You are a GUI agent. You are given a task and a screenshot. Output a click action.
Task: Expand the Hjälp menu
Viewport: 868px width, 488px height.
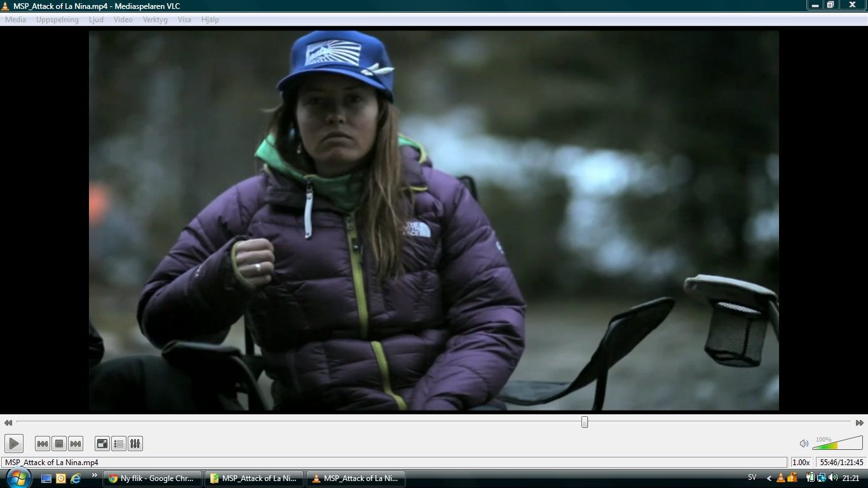[x=210, y=20]
